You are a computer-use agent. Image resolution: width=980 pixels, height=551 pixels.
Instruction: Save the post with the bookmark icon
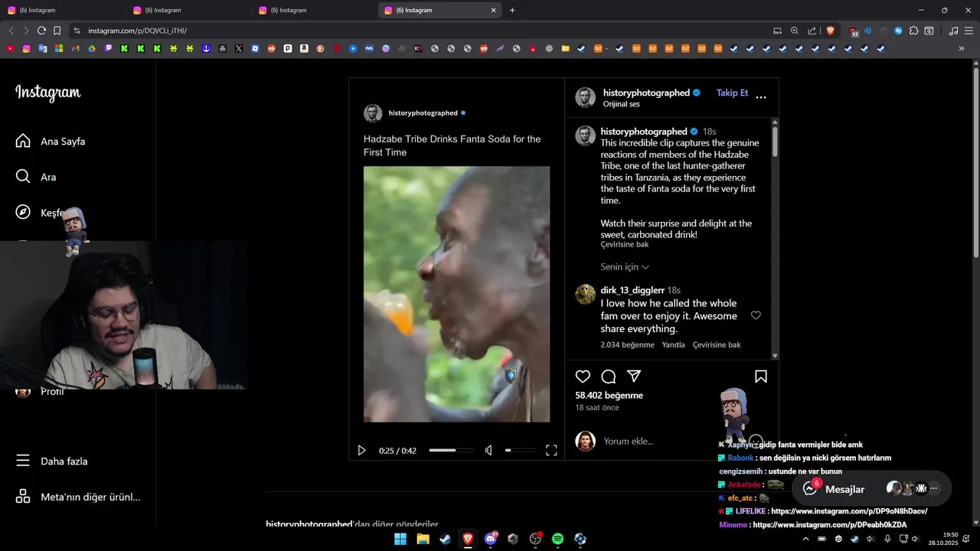761,377
